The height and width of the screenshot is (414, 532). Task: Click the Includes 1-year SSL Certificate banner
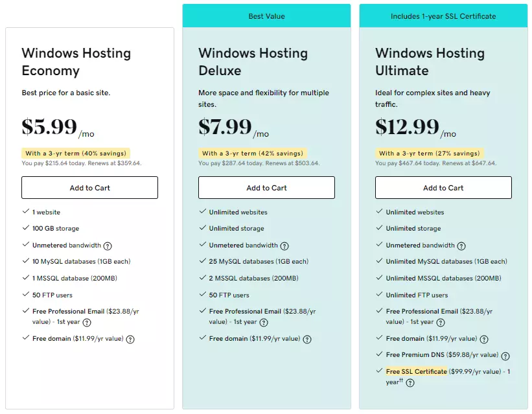pos(443,16)
